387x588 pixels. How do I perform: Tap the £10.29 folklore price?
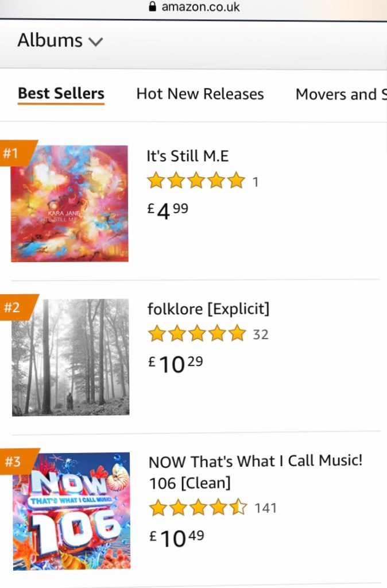pyautogui.click(x=175, y=364)
